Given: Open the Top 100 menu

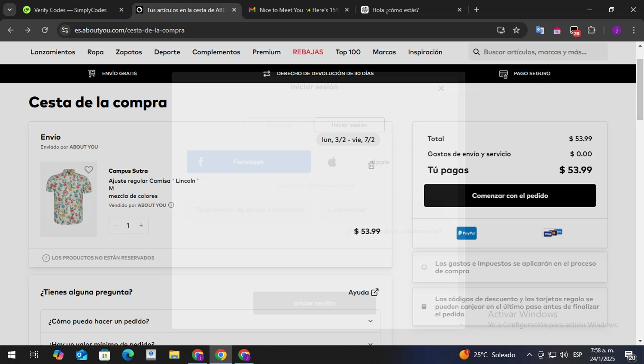Looking at the screenshot, I should (348, 52).
